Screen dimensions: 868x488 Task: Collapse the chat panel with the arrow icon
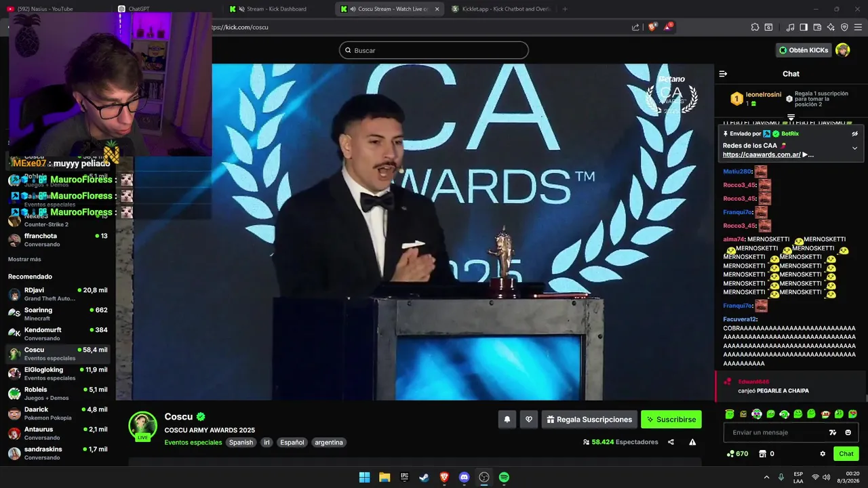click(723, 74)
